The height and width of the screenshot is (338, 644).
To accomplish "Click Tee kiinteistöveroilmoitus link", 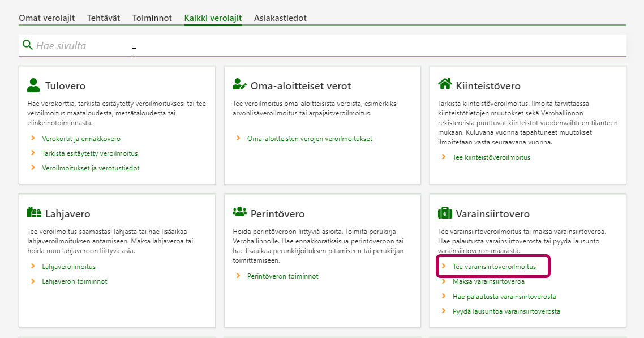I will click(x=491, y=157).
